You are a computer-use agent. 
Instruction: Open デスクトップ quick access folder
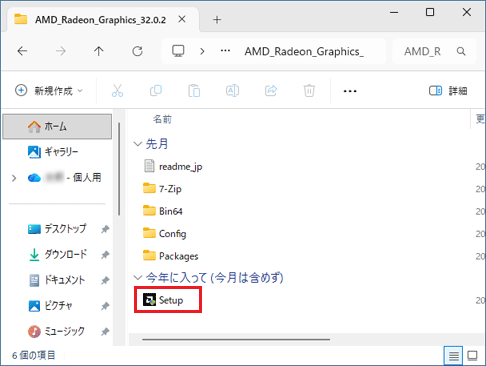tap(57, 229)
